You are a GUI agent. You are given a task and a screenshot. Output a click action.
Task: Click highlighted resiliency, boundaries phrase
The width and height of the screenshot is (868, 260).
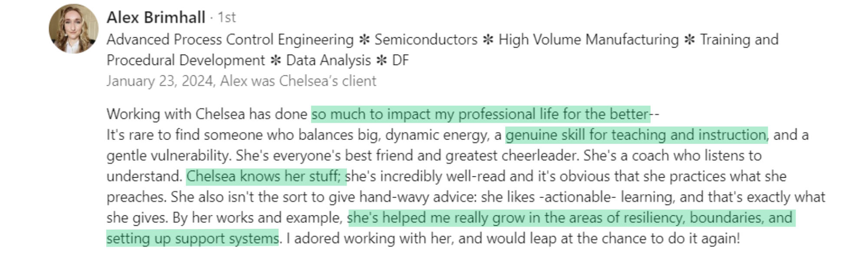point(570,218)
